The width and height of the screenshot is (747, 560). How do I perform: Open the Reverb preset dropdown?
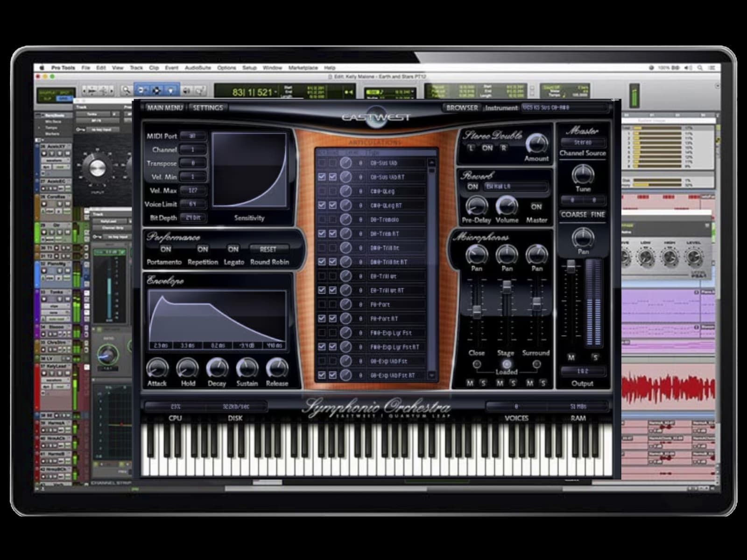click(x=515, y=187)
